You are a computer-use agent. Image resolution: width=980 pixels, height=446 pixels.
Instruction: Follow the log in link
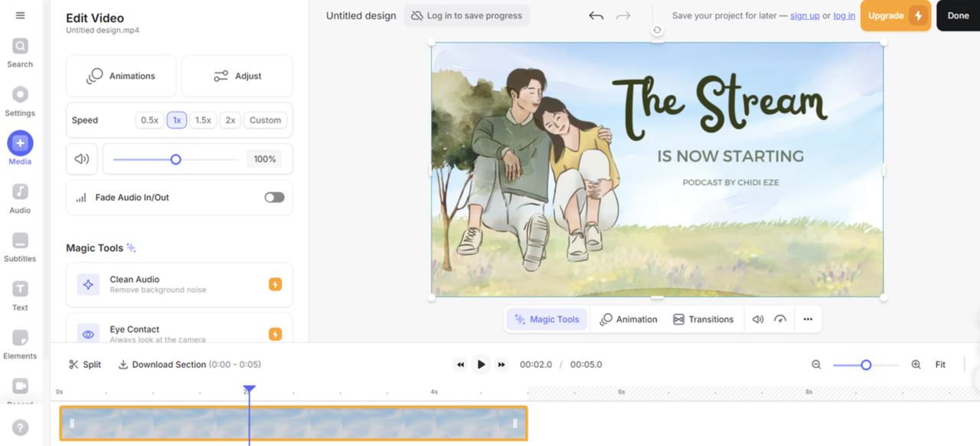[x=844, y=15]
